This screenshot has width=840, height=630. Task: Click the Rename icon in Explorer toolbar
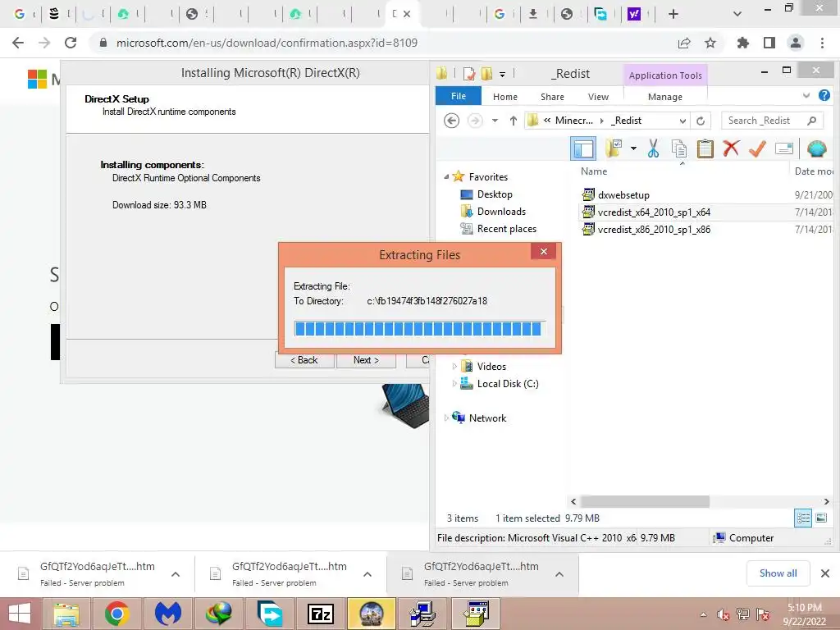pyautogui.click(x=783, y=148)
